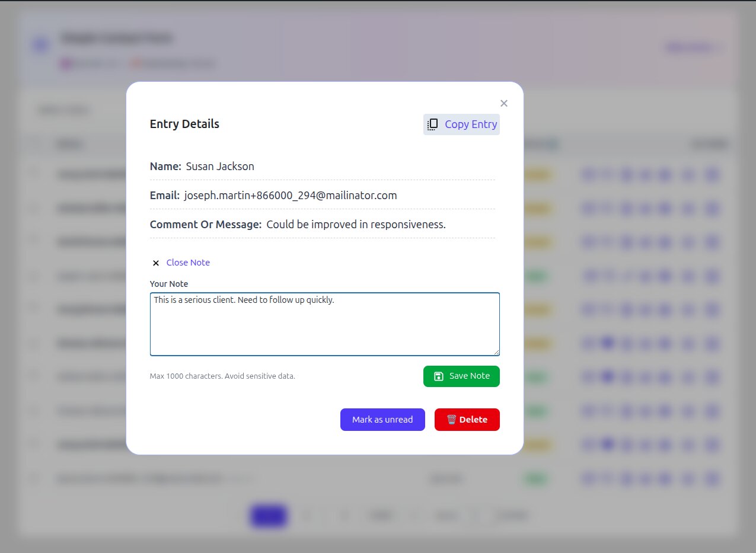Click the name value Susan Jackson
Viewport: 756px width, 553px height.
pyautogui.click(x=220, y=167)
